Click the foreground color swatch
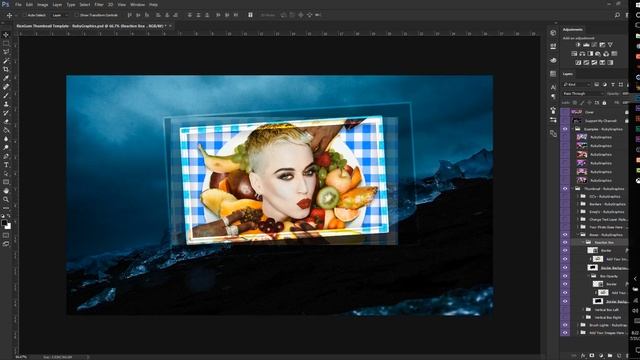The width and height of the screenshot is (640, 360). 4,222
